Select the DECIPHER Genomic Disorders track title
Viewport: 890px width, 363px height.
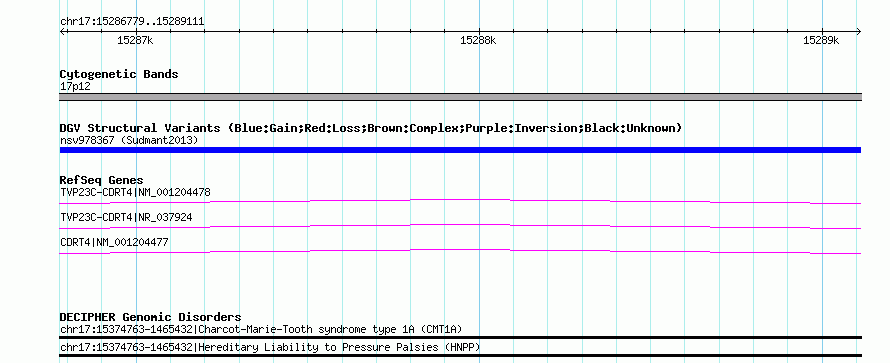pyautogui.click(x=150, y=317)
